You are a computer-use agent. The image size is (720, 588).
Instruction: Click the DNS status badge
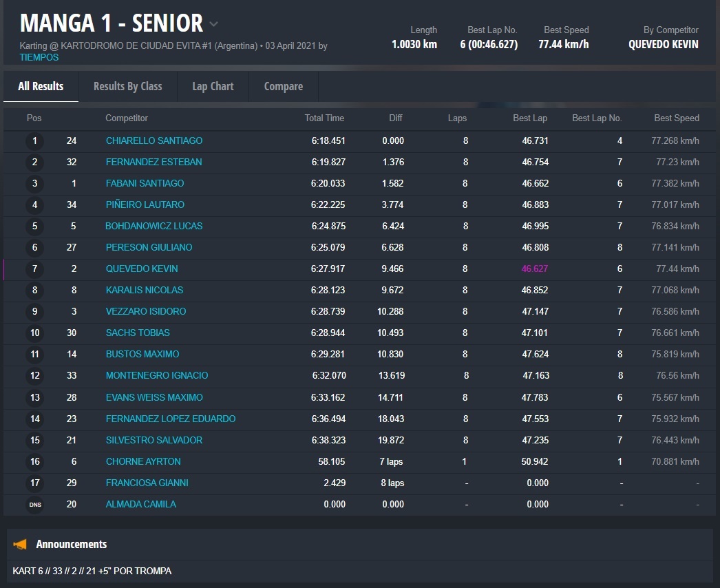tap(34, 505)
